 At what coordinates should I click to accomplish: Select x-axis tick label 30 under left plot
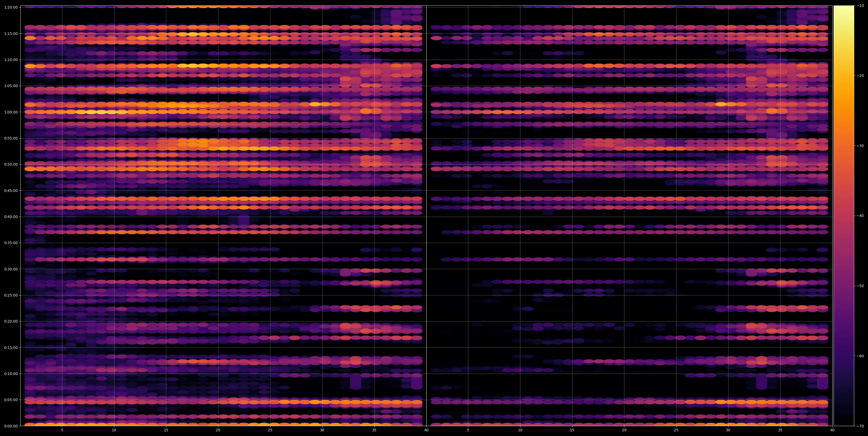(x=322, y=430)
